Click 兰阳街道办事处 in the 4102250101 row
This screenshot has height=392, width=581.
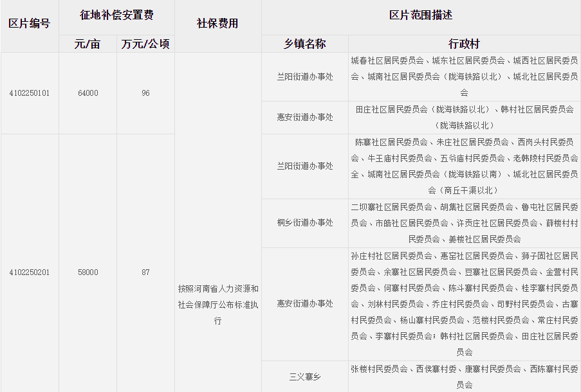click(x=305, y=76)
